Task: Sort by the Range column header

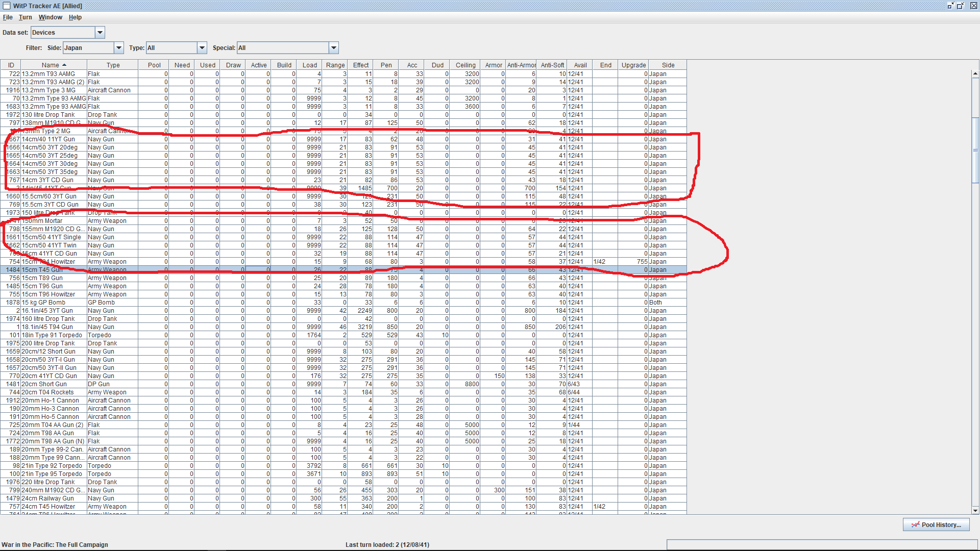Action: pos(335,65)
